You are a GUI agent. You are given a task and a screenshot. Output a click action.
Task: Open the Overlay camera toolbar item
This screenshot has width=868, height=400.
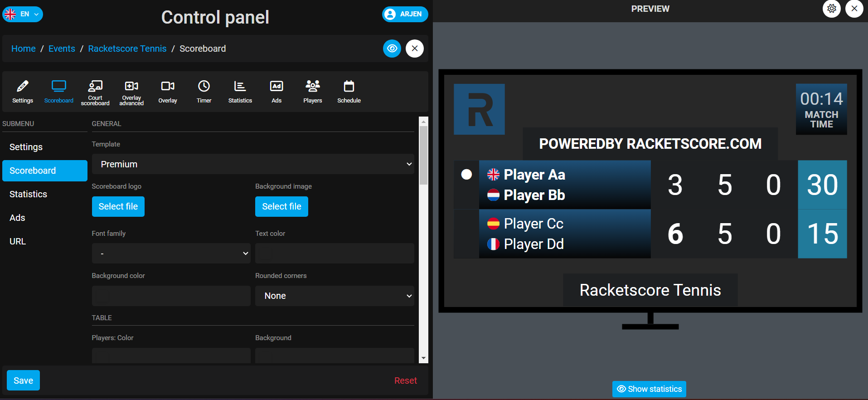(168, 92)
